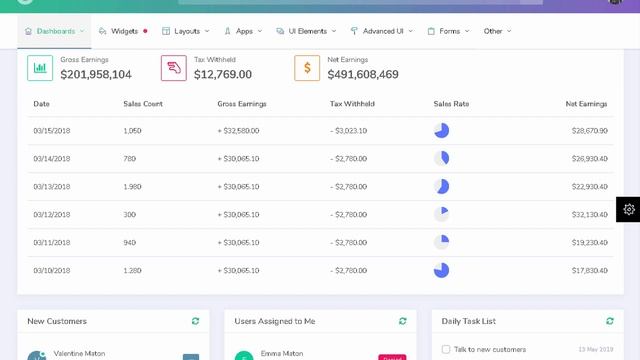Click the sales rate pie for 03/14/2018
Image resolution: width=640 pixels, height=360 pixels.
pos(441,158)
